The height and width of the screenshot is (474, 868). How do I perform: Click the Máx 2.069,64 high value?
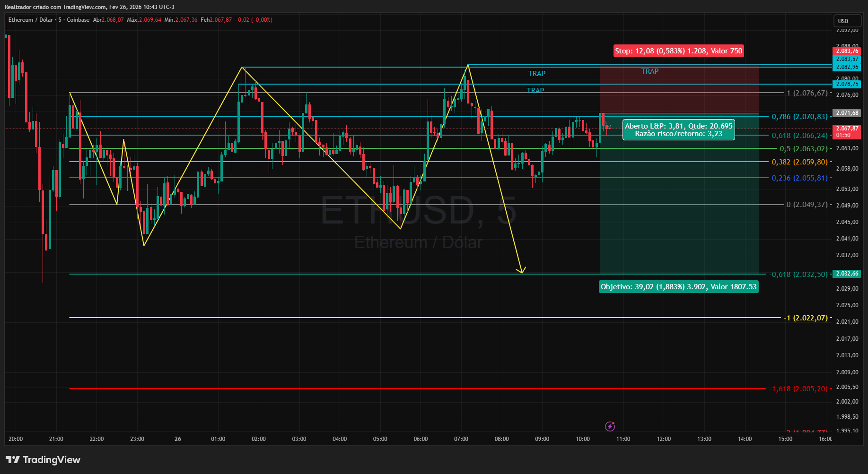pos(144,20)
